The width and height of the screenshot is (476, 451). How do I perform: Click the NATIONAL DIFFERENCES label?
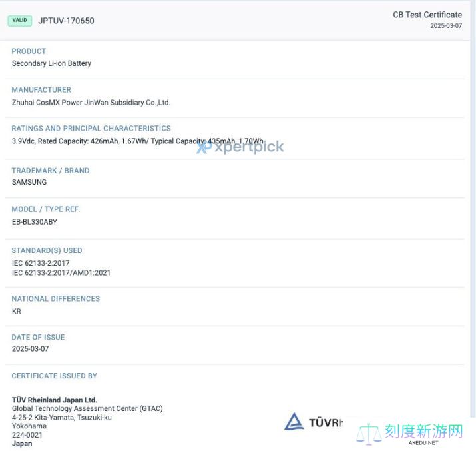click(x=55, y=299)
